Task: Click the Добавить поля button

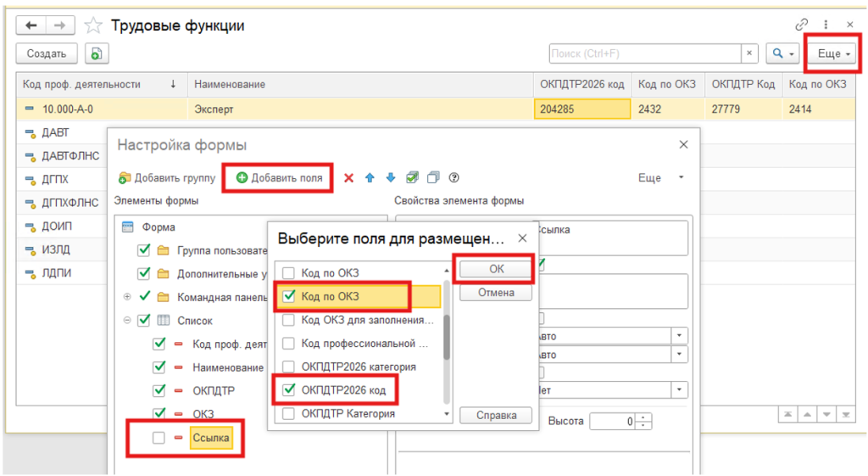Action: [x=279, y=178]
